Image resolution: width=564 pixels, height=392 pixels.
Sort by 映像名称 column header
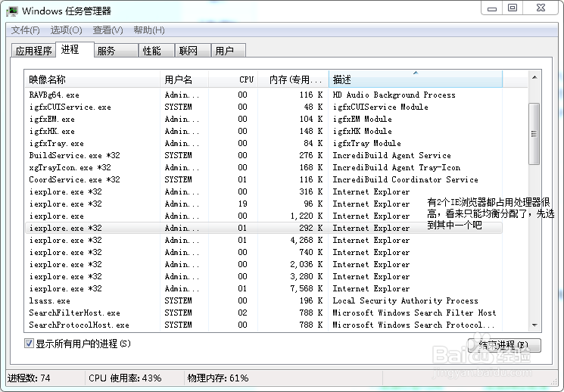click(92, 79)
